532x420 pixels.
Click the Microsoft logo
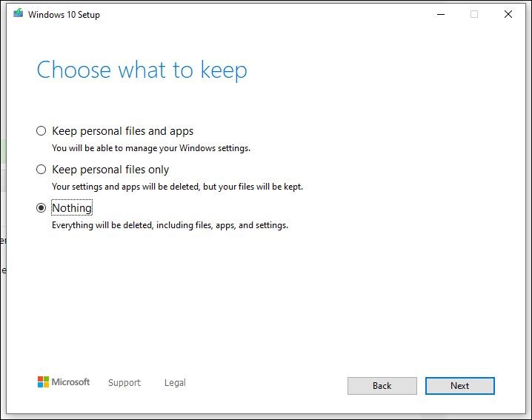coord(64,382)
